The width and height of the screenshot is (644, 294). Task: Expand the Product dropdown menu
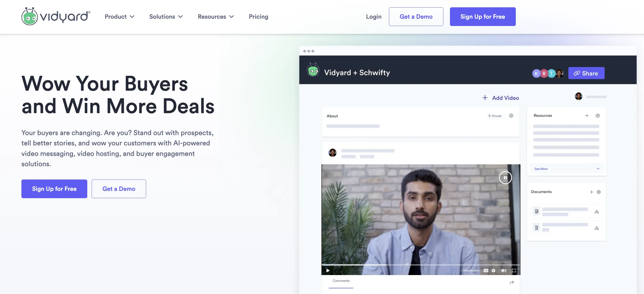point(120,17)
